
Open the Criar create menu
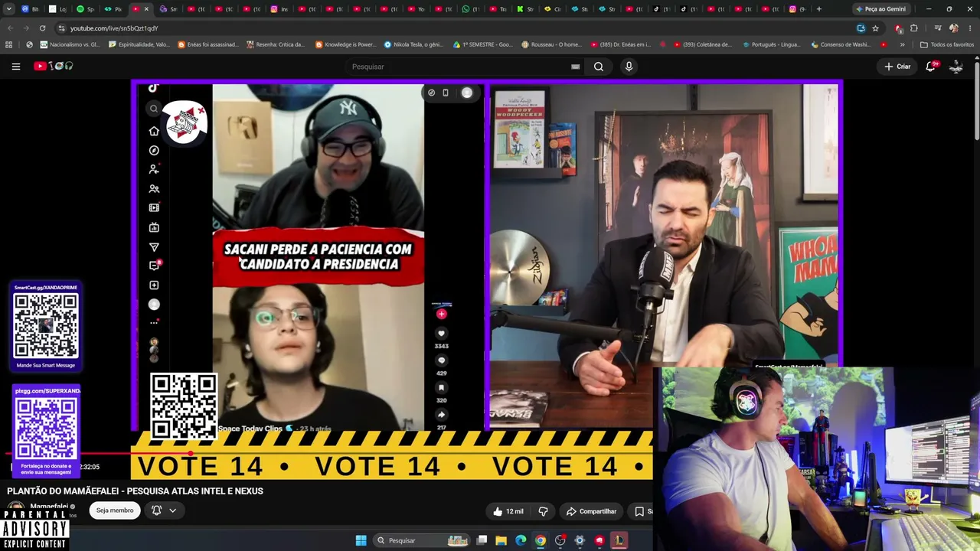897,67
